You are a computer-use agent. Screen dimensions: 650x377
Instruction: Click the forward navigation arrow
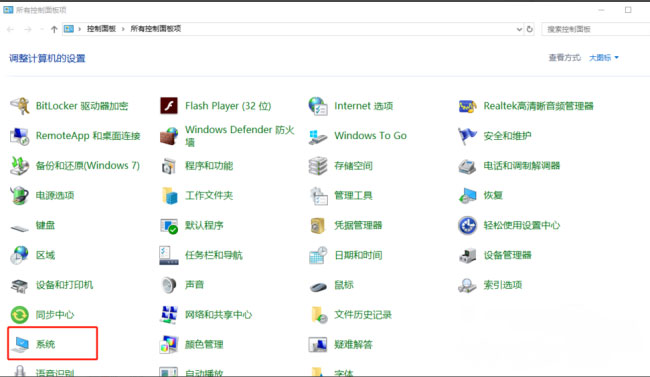pos(28,29)
